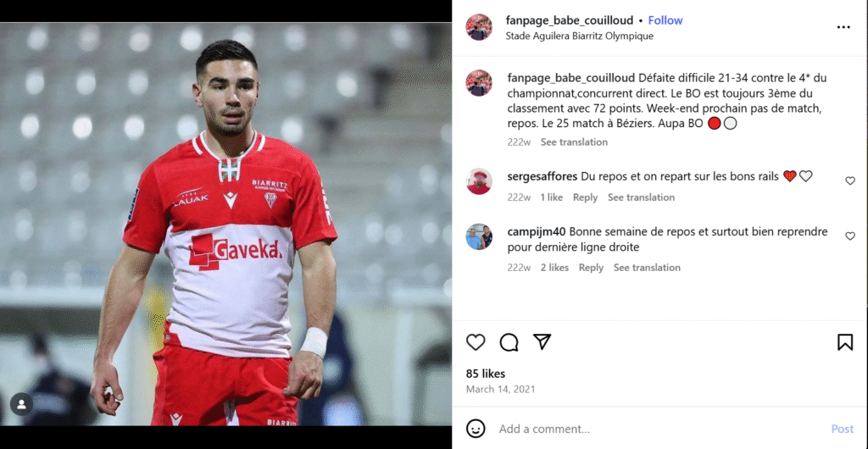The width and height of the screenshot is (868, 449).
Task: Open the comment bubble icon
Action: coord(509,342)
